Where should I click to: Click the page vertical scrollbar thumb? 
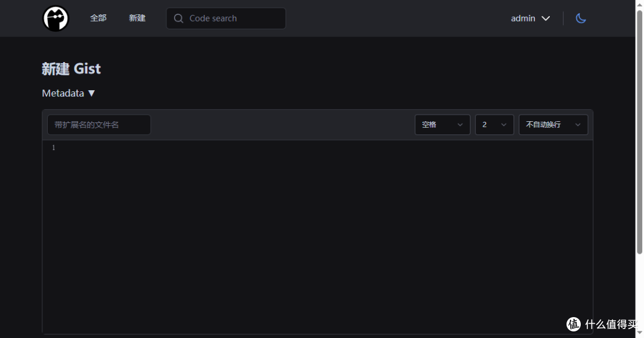click(x=639, y=131)
